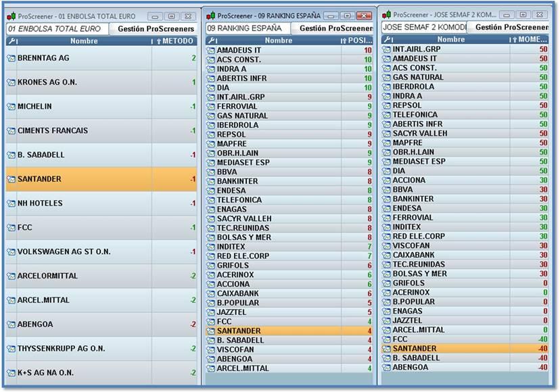Select ABENGOA row in ENBOLSA TOTAL EURO
The width and height of the screenshot is (560, 392).
[x=101, y=324]
